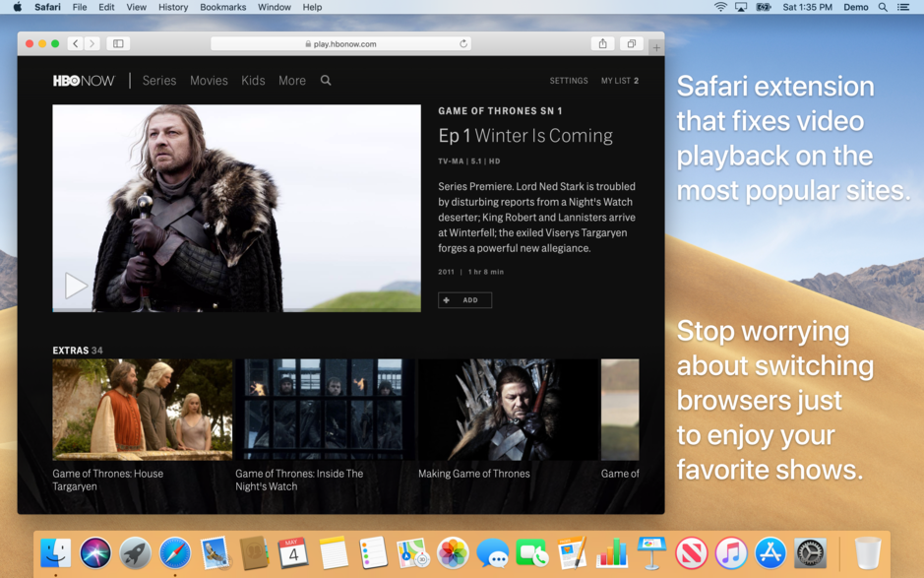Screen dimensions: 924x578
Task: Open Launchpad rocket icon in Dock
Action: pyautogui.click(x=135, y=553)
